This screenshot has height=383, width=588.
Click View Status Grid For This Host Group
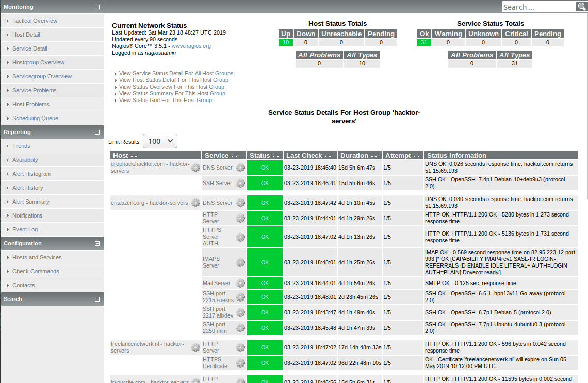point(166,101)
